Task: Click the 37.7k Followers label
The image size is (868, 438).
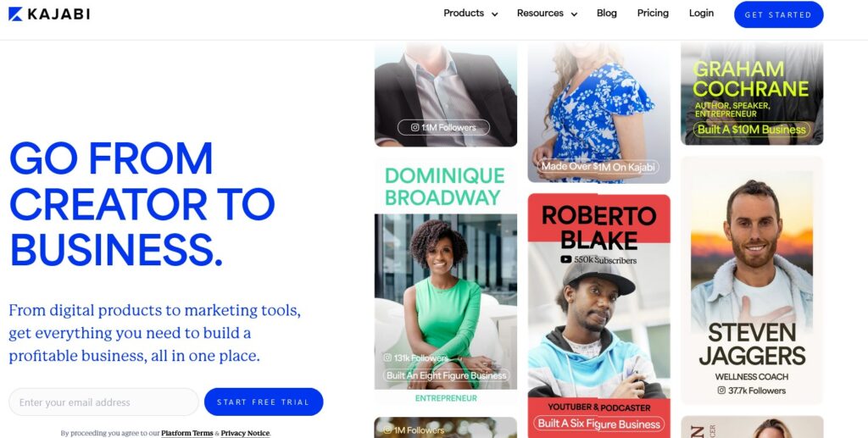Action: click(x=757, y=391)
